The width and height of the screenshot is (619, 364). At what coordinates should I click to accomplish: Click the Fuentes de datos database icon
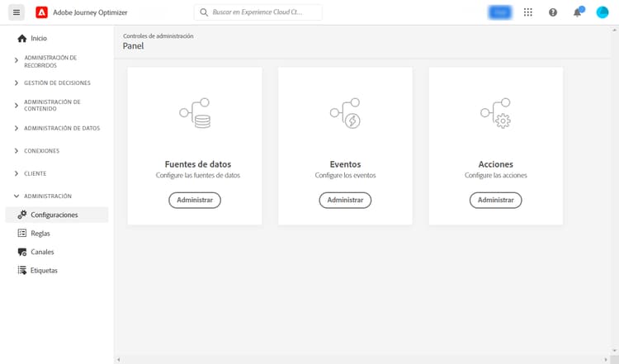(195, 113)
